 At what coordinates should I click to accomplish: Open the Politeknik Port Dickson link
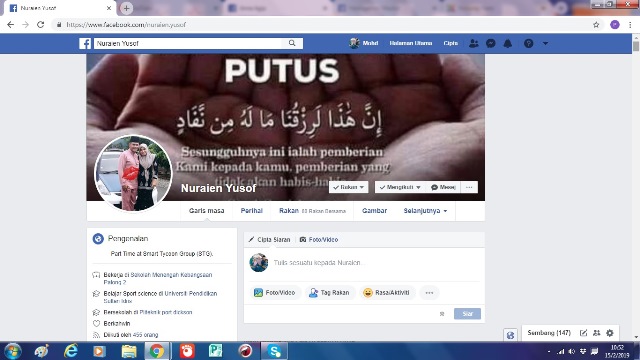click(x=166, y=312)
